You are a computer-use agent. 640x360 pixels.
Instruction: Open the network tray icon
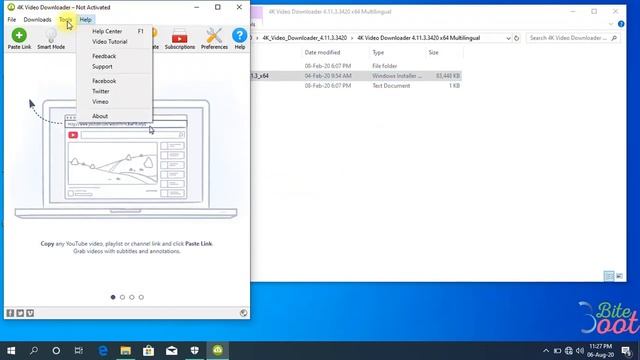click(569, 351)
